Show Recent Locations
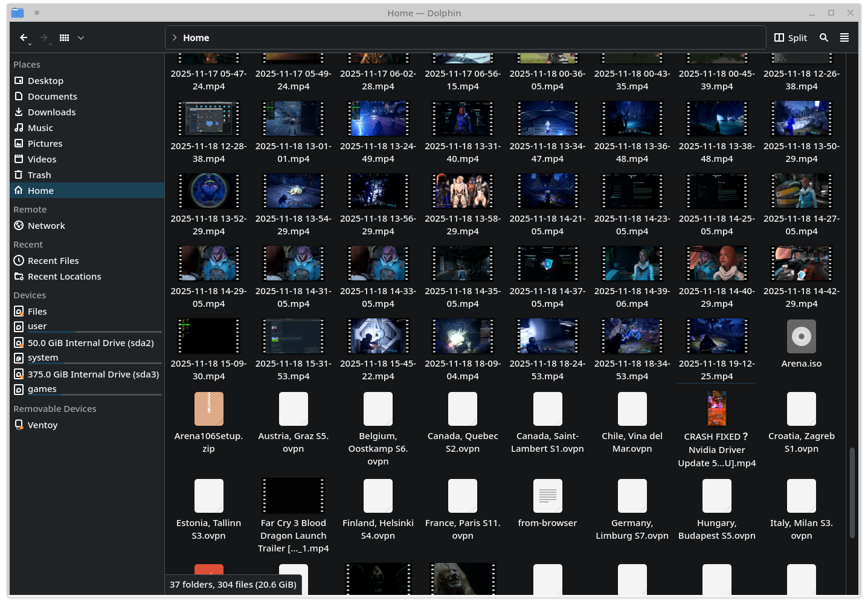 click(87, 276)
